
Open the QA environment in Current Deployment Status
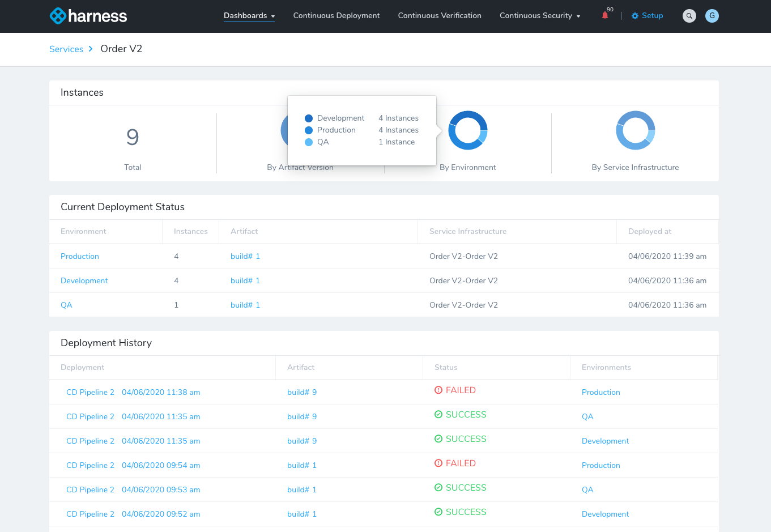[x=66, y=305]
